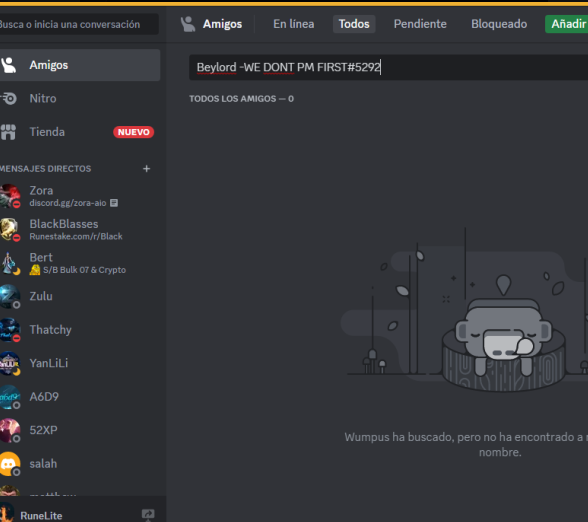
Task: Click Zulu's avatar icon
Action: point(10,297)
